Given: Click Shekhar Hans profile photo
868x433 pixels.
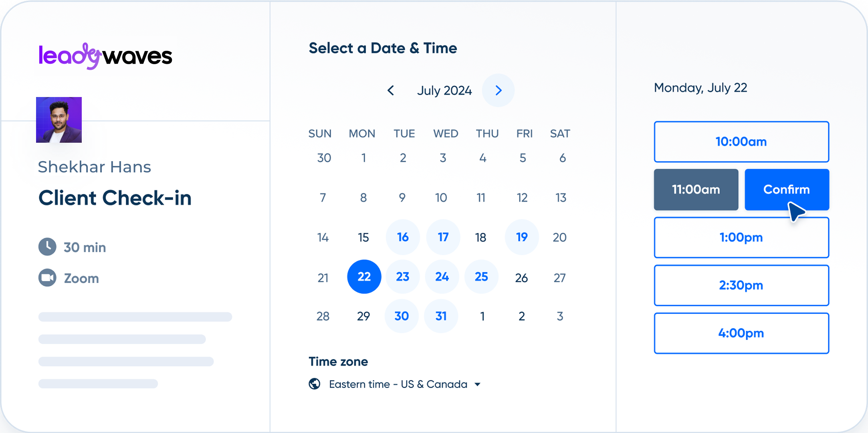Looking at the screenshot, I should click(x=59, y=120).
